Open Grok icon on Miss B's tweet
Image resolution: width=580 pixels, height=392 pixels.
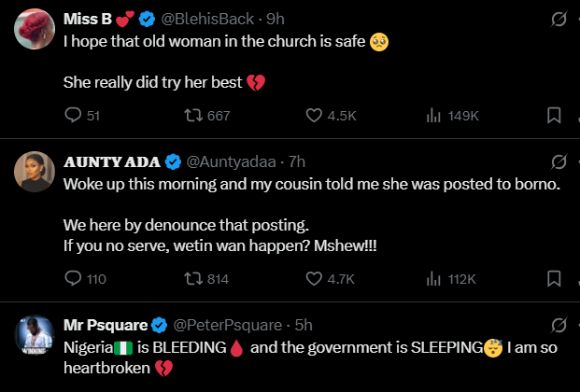[x=559, y=19]
